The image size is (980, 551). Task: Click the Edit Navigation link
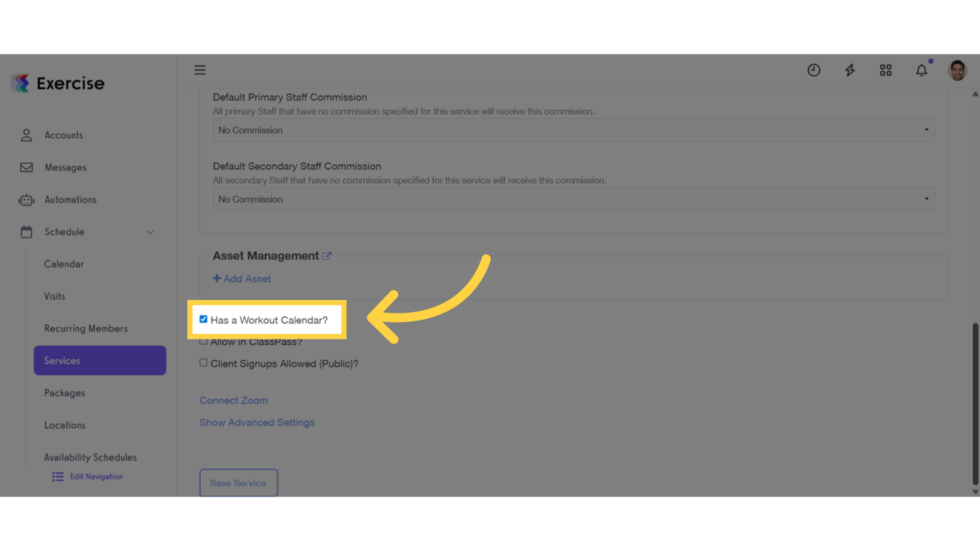(x=96, y=476)
